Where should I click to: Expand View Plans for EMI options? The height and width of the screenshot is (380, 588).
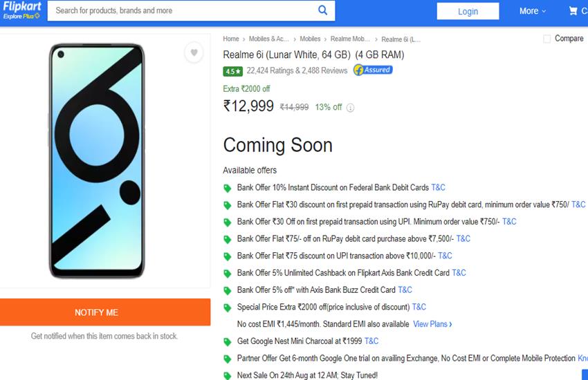click(432, 324)
